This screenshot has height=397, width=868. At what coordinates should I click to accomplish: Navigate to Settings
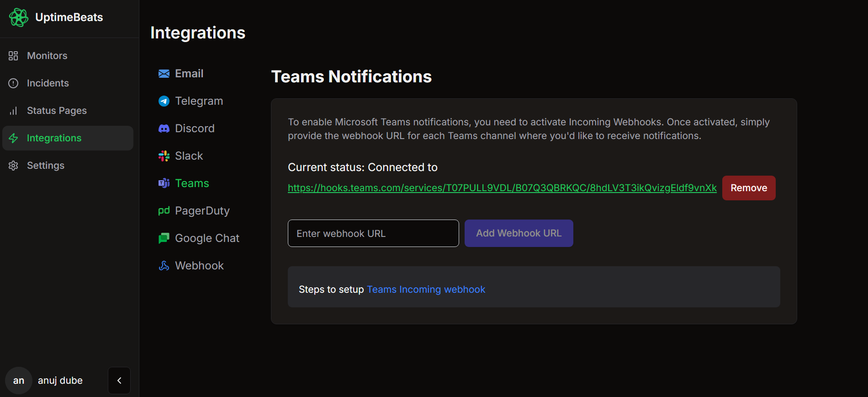pos(45,166)
